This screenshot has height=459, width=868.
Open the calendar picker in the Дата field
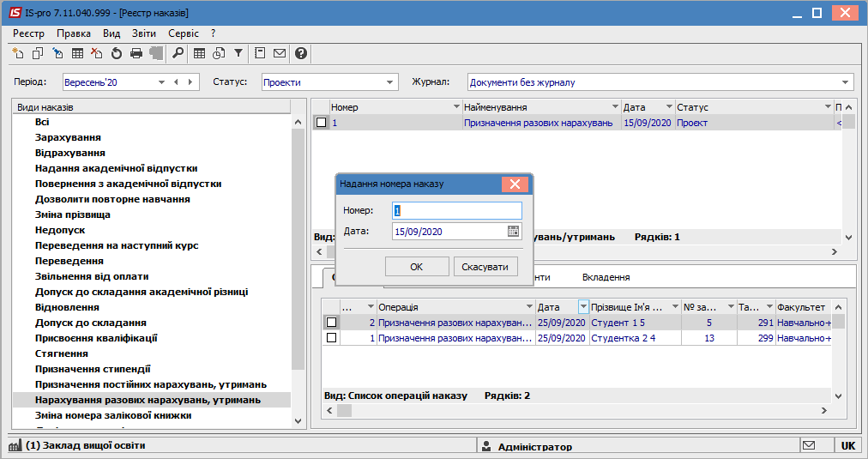[x=513, y=232]
